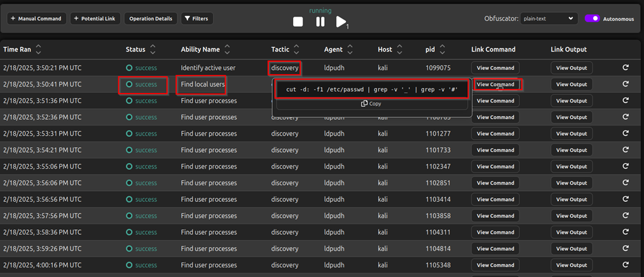View Command for pid 1105348 row
This screenshot has height=277, width=644.
(495, 265)
